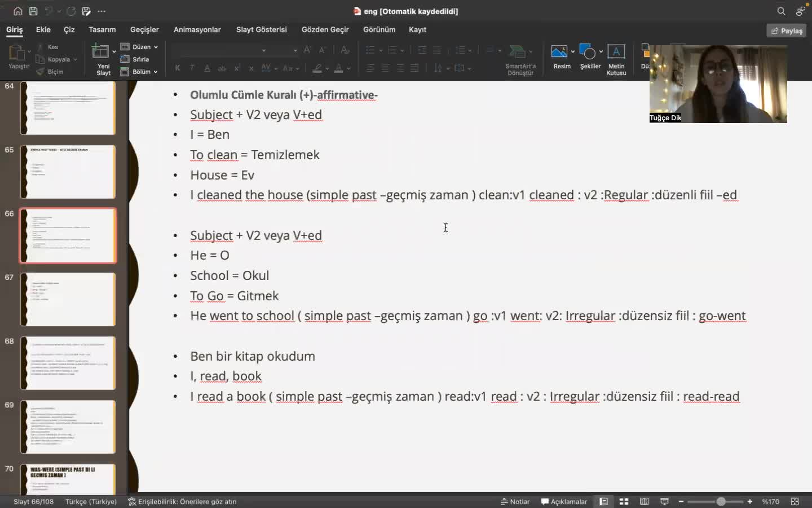Toggle subscript formatting

[251, 68]
